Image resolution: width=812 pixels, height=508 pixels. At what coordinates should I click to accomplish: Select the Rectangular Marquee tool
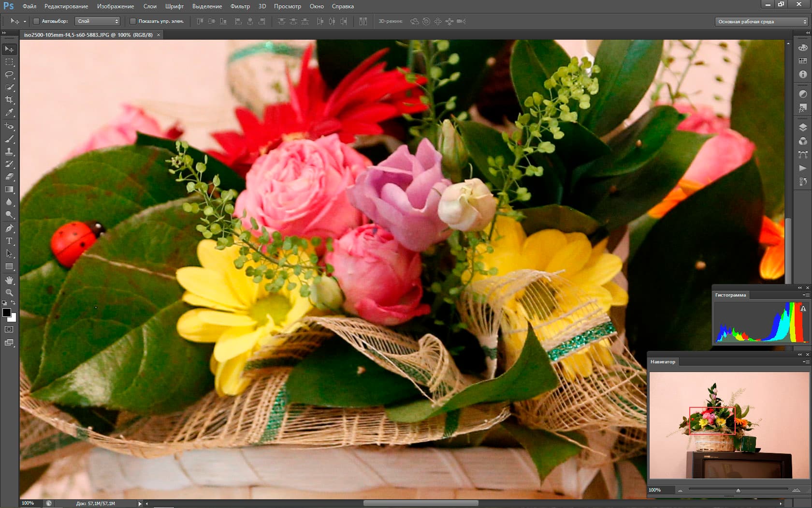9,62
